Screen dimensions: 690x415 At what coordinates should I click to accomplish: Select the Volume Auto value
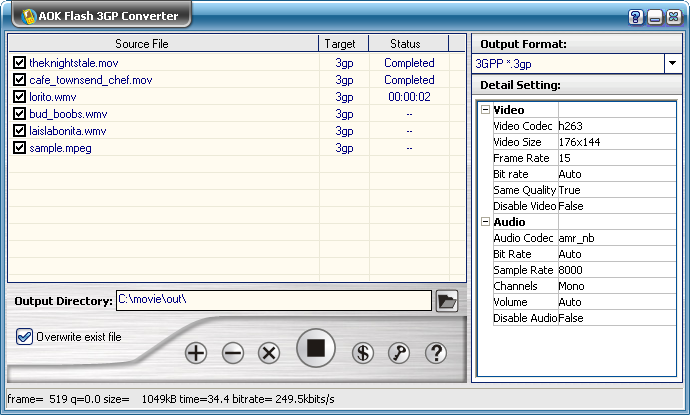coord(617,302)
